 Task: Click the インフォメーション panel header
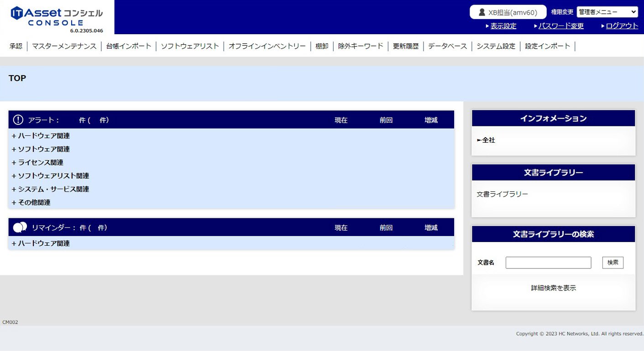pyautogui.click(x=554, y=119)
